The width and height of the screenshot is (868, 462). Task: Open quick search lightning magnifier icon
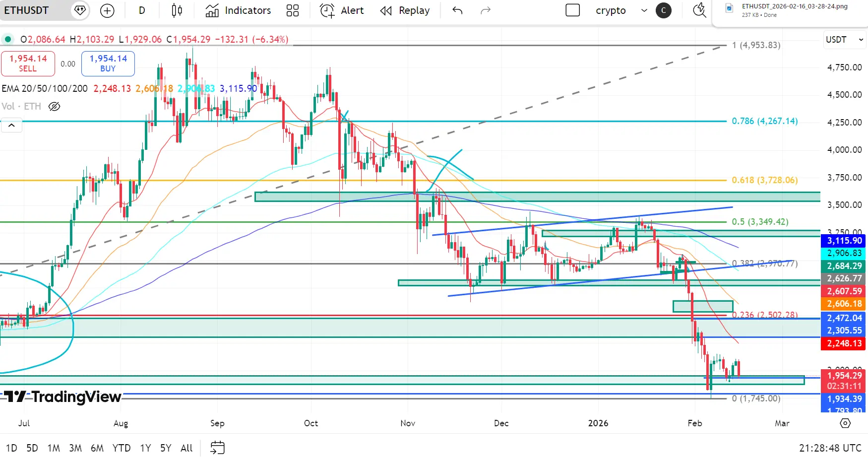(699, 10)
